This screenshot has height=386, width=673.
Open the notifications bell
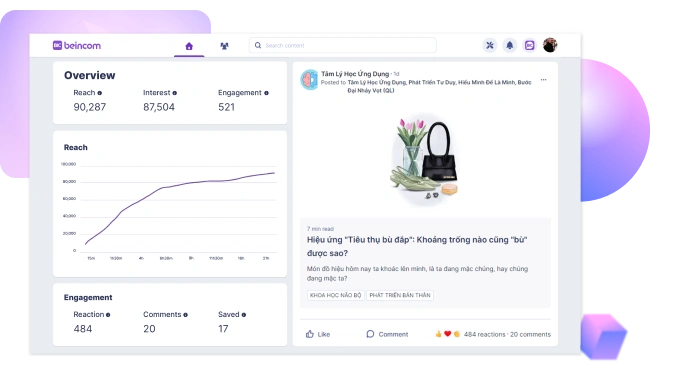(509, 45)
